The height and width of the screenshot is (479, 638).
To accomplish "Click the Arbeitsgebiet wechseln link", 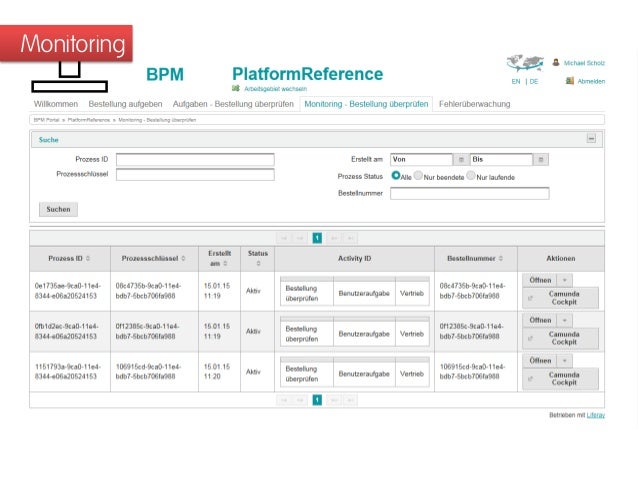I will 275,89.
